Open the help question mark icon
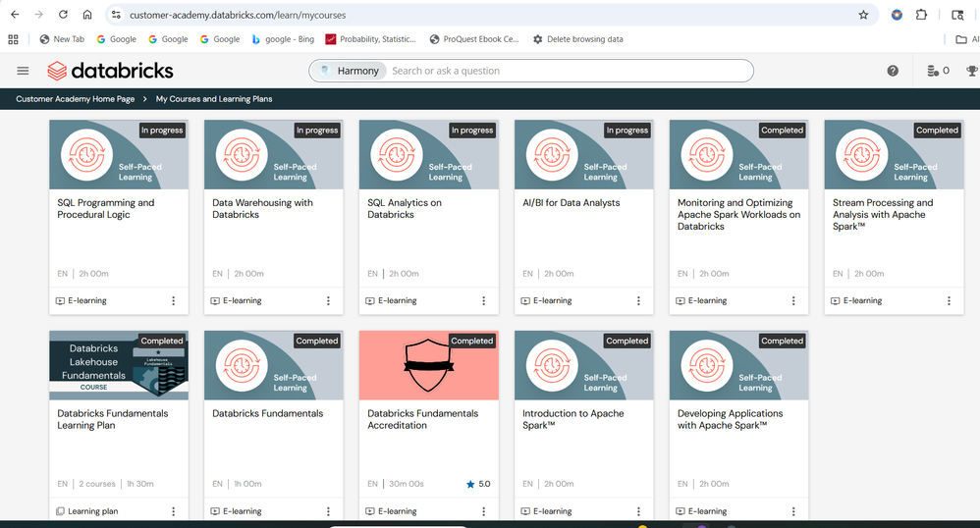The height and width of the screenshot is (528, 980). pos(893,71)
